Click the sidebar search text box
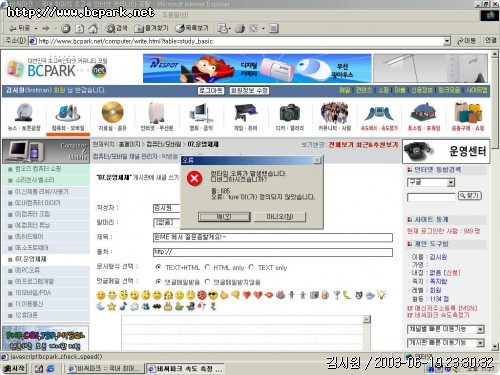The image size is (500, 375). (431, 197)
